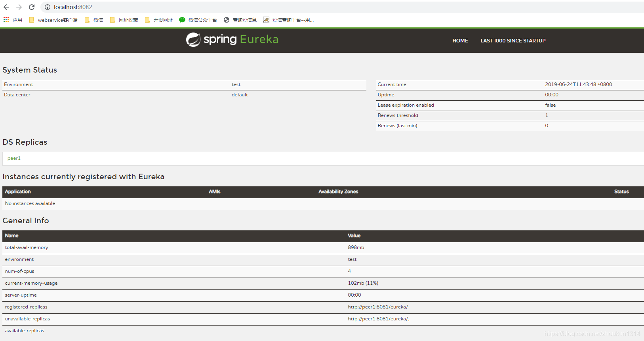Viewport: 644px width, 341px height.
Task: Open 查询短信息 bookmark
Action: (x=240, y=20)
